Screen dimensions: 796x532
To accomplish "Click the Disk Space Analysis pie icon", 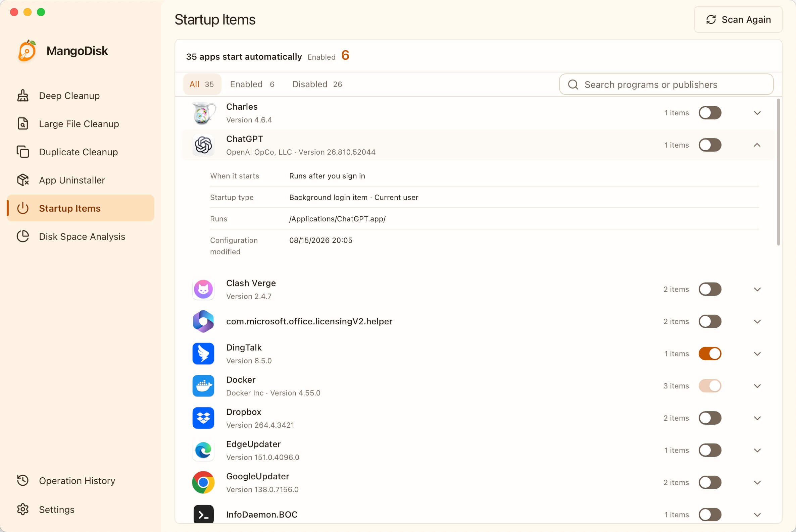I will pyautogui.click(x=23, y=236).
